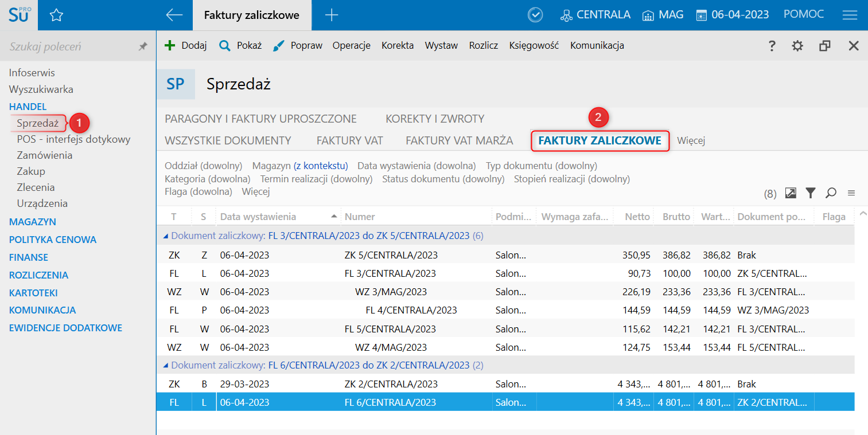Click the question mark help icon
Viewport: 868px width, 435px height.
click(x=772, y=46)
